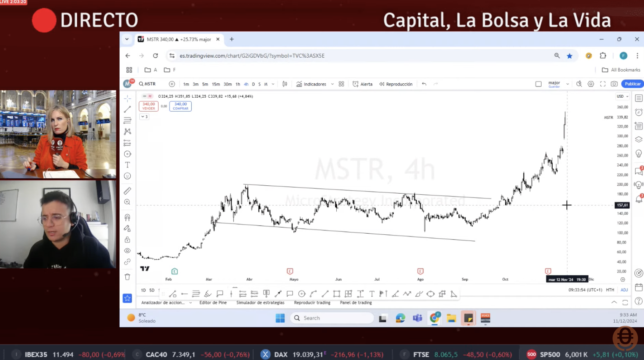
Task: Undo the last chart action
Action: [x=424, y=84]
